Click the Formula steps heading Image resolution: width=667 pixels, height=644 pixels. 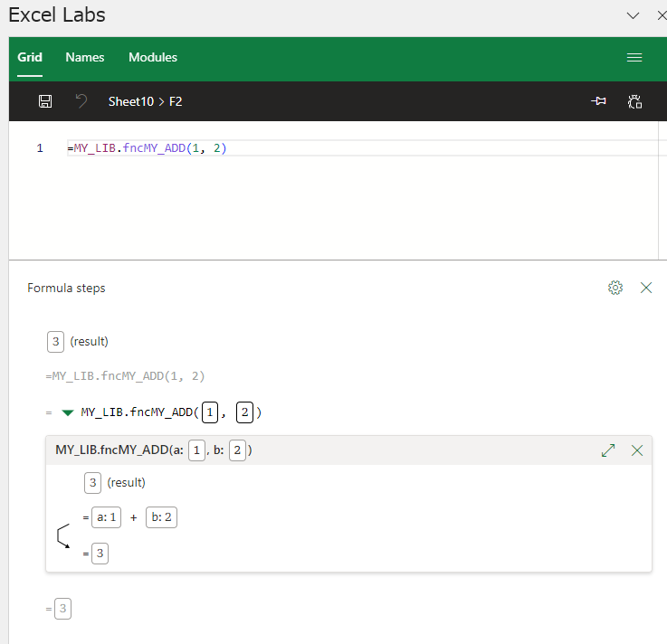(x=66, y=289)
